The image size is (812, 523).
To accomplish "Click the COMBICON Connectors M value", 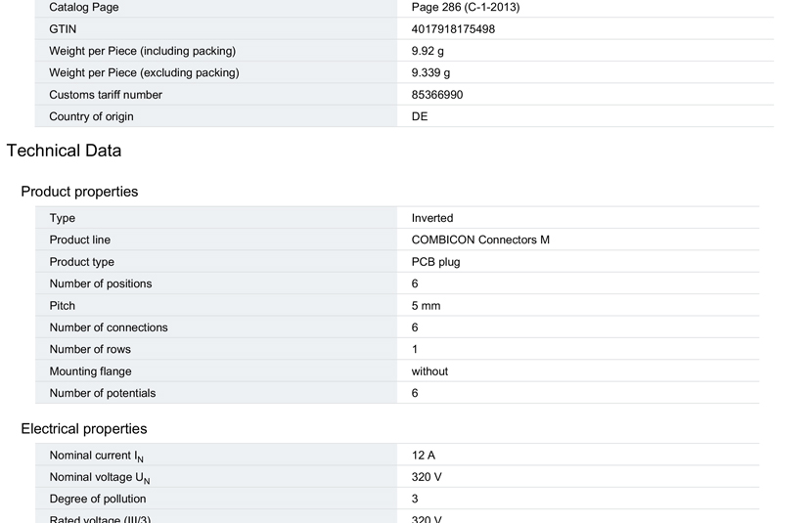I will click(480, 240).
